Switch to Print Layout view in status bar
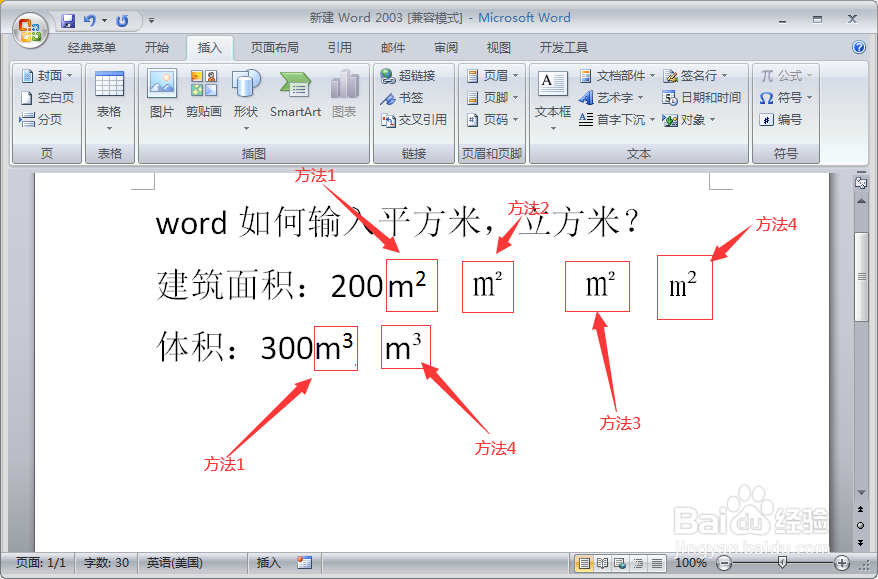The height and width of the screenshot is (579, 878). [x=585, y=563]
